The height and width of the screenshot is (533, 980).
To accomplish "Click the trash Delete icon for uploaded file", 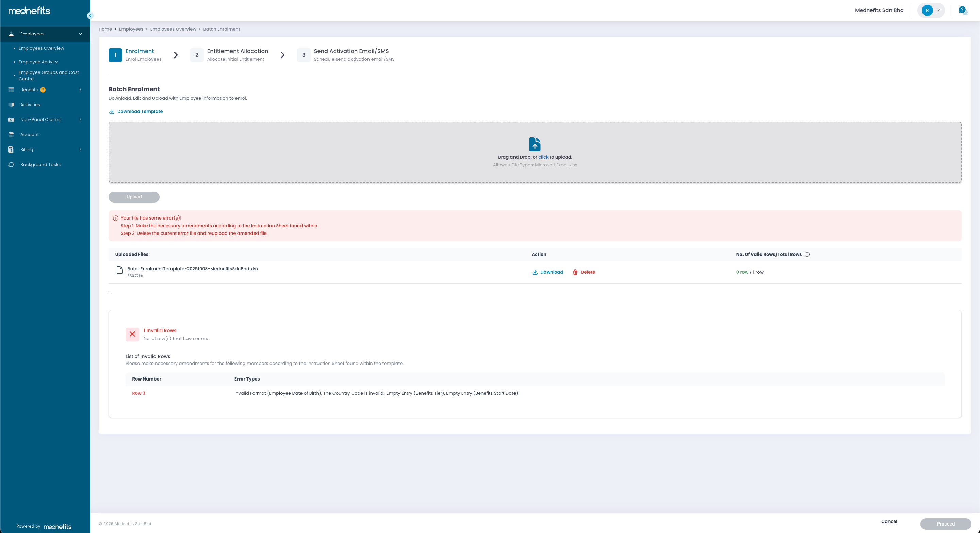I will (575, 272).
